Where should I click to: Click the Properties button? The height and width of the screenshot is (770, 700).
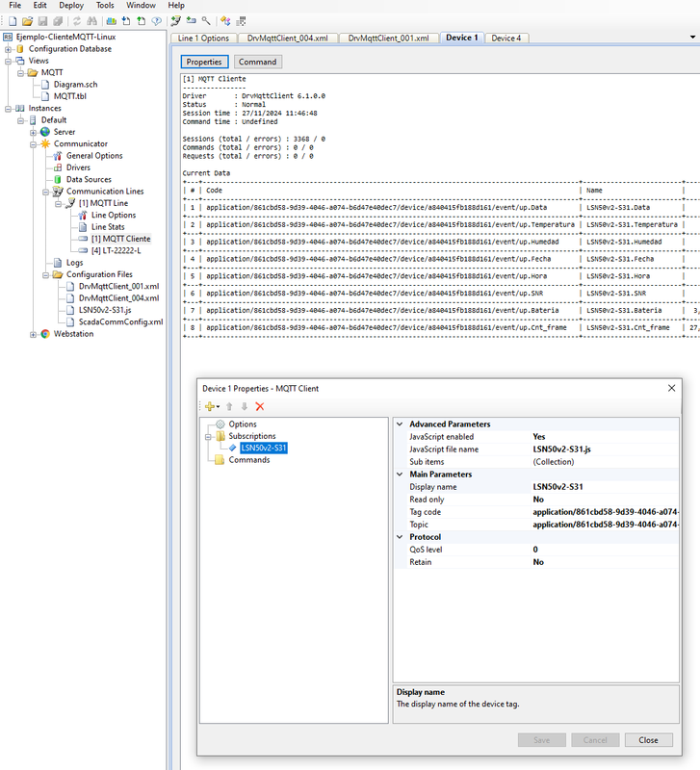pyautogui.click(x=204, y=62)
